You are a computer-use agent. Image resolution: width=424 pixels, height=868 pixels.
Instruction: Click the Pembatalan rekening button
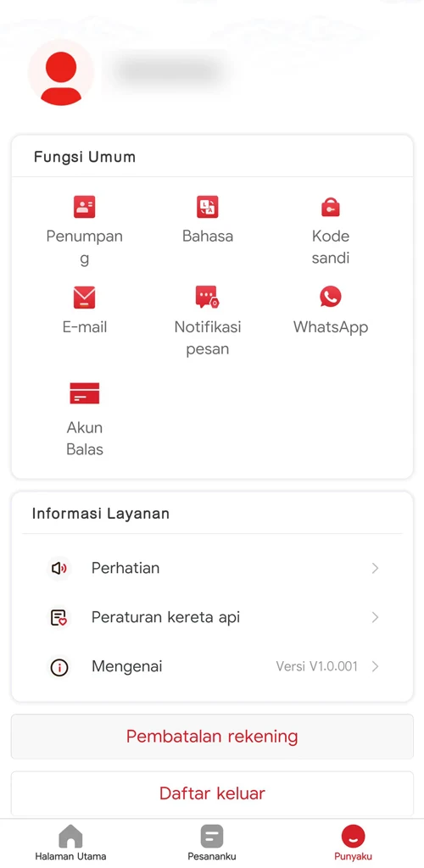click(212, 737)
